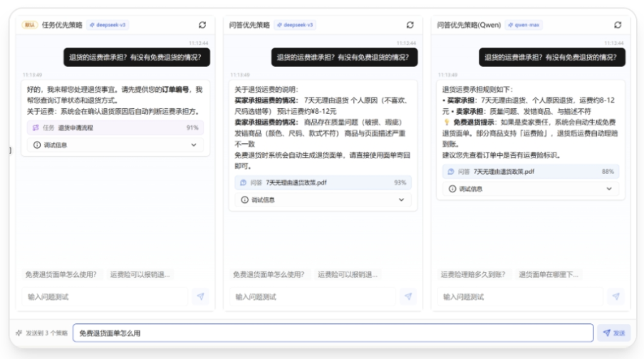Click 关于退货运费的说明 text in middle reply
This screenshot has height=359, width=644.
(x=266, y=89)
